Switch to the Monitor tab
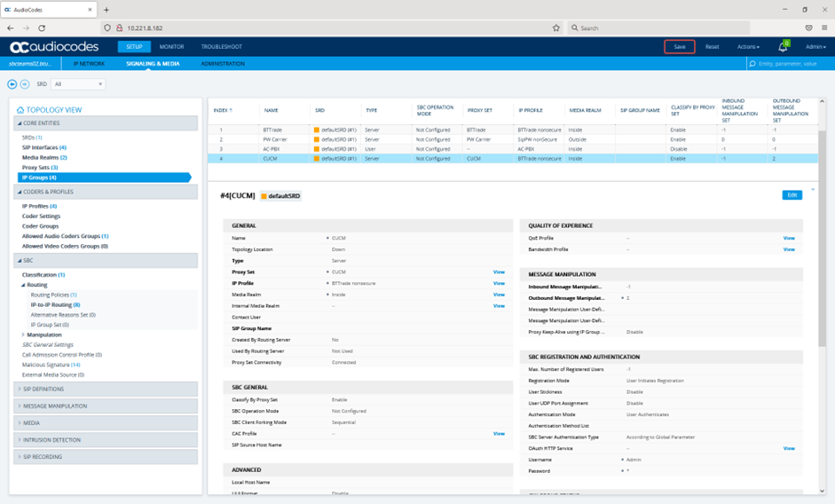 pos(171,47)
